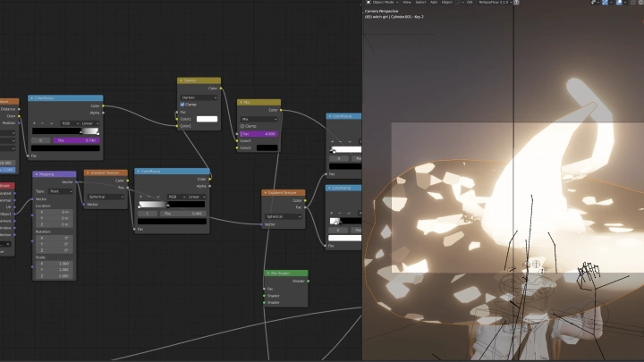Open RGB color mode dropdown in ColorRamp Pos 0.441
Image resolution: width=644 pixels, height=362 pixels.
tap(176, 197)
